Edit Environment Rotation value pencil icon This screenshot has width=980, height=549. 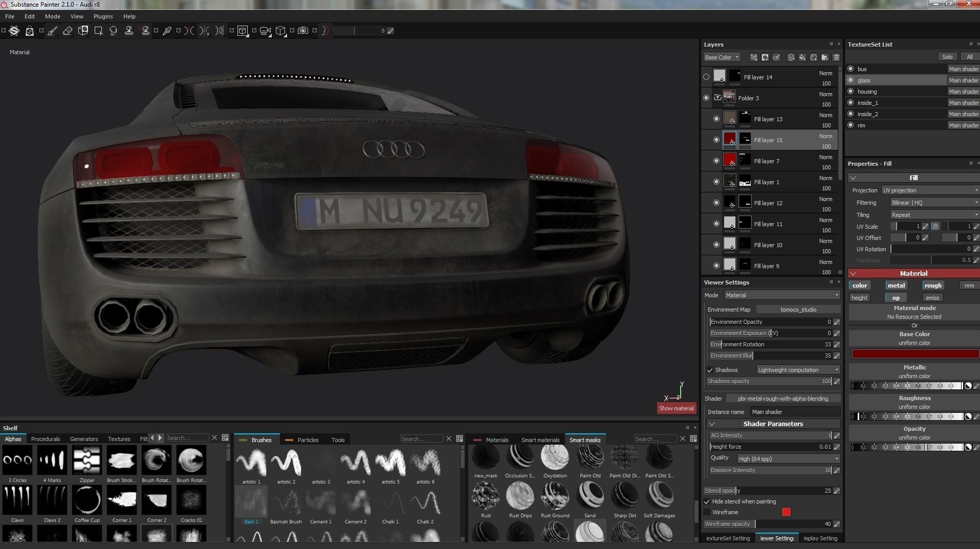(837, 344)
